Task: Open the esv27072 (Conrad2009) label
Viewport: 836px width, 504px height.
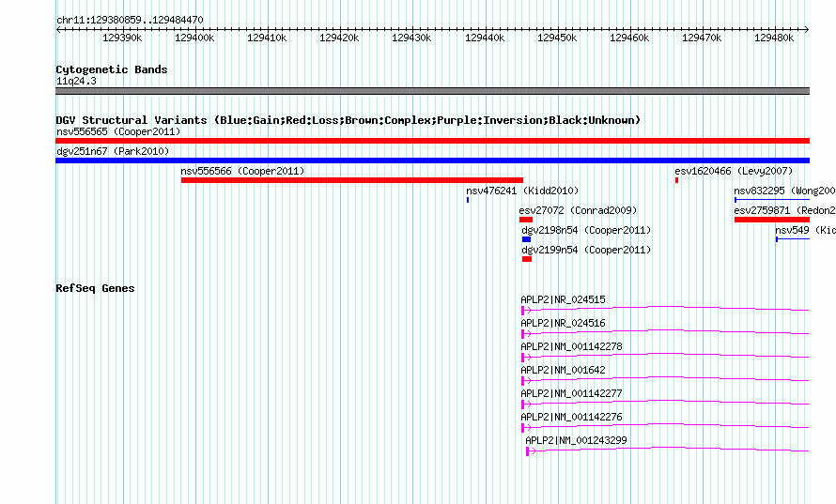Action: click(x=578, y=210)
